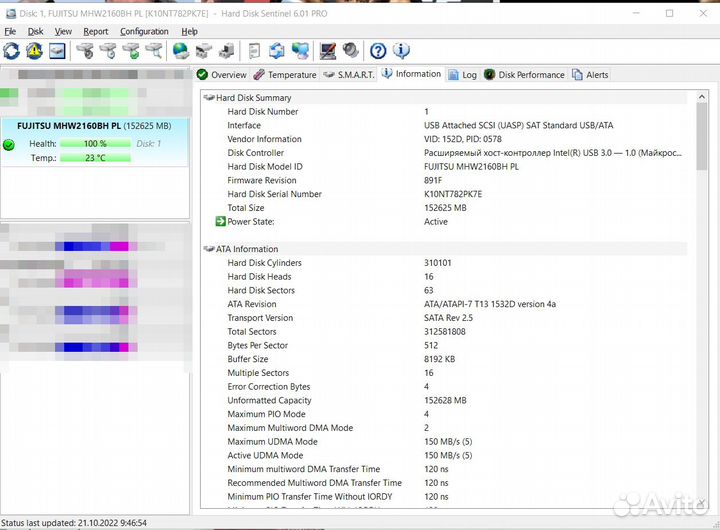Click the globe with disk toolbar icon
Screen dimensions: 720x530
click(x=180, y=51)
